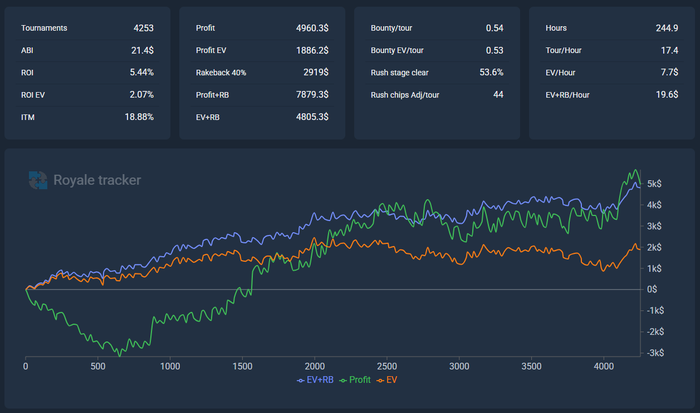
Task: Toggle the EV series in legend
Action: [387, 380]
